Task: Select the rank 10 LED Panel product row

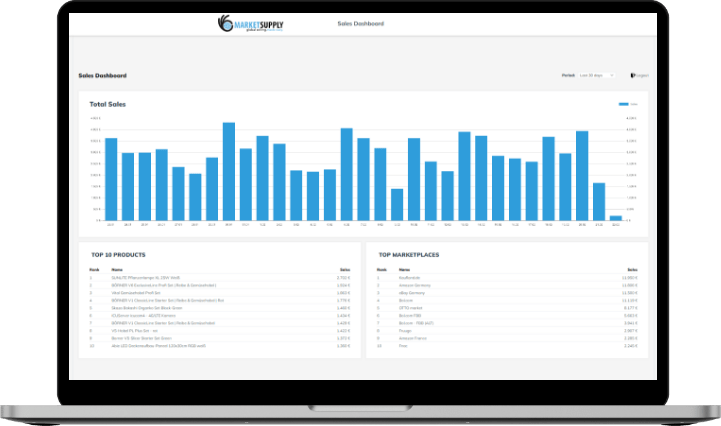Action: click(x=220, y=345)
